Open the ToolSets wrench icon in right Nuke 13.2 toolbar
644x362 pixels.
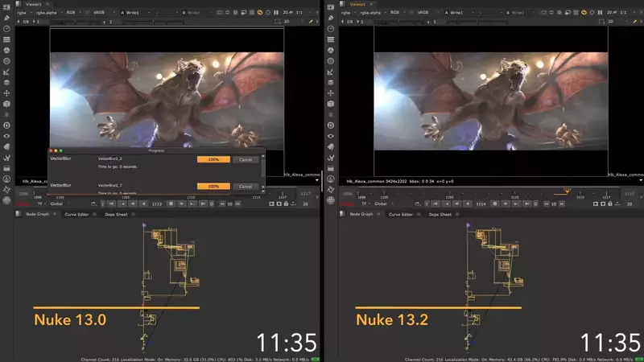(x=331, y=158)
